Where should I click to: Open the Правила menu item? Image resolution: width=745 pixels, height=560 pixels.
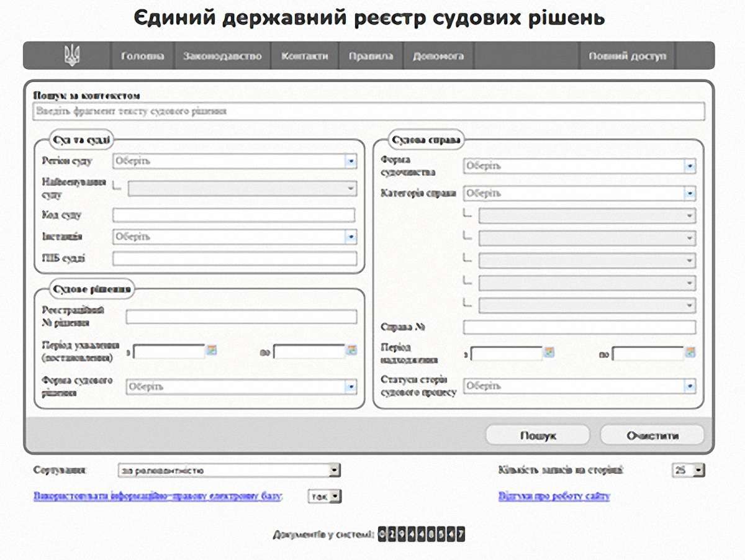371,56
